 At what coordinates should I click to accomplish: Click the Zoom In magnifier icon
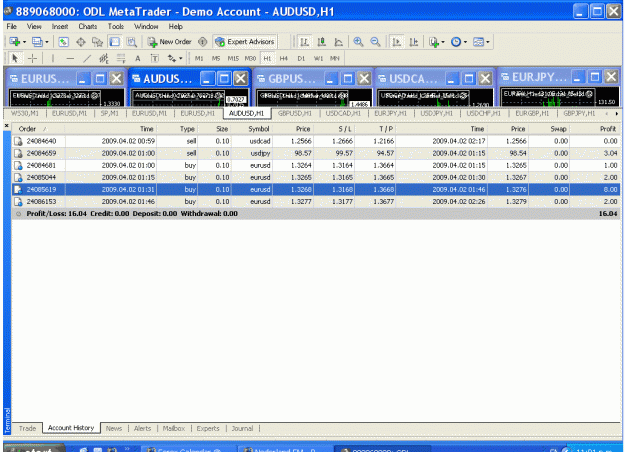[358, 42]
